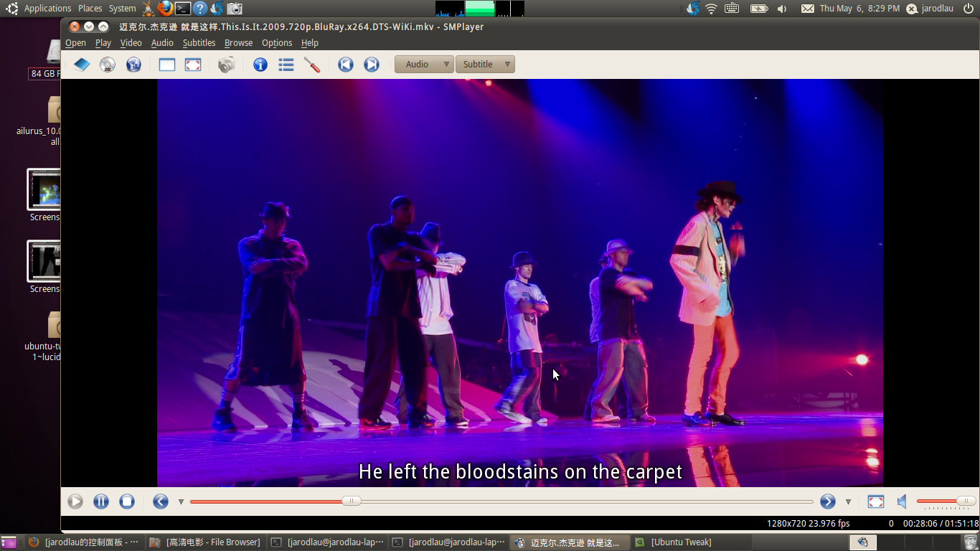The height and width of the screenshot is (551, 980).
Task: Open file with the blue folder icon
Action: point(82,65)
